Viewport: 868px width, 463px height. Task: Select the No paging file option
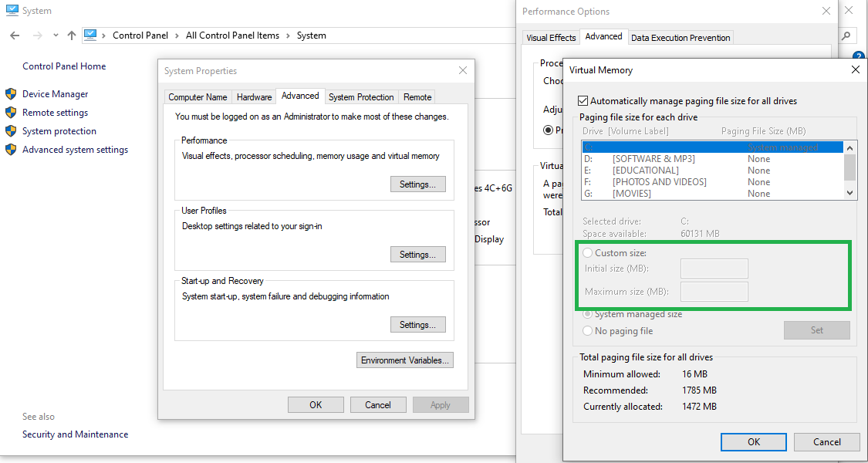[587, 331]
